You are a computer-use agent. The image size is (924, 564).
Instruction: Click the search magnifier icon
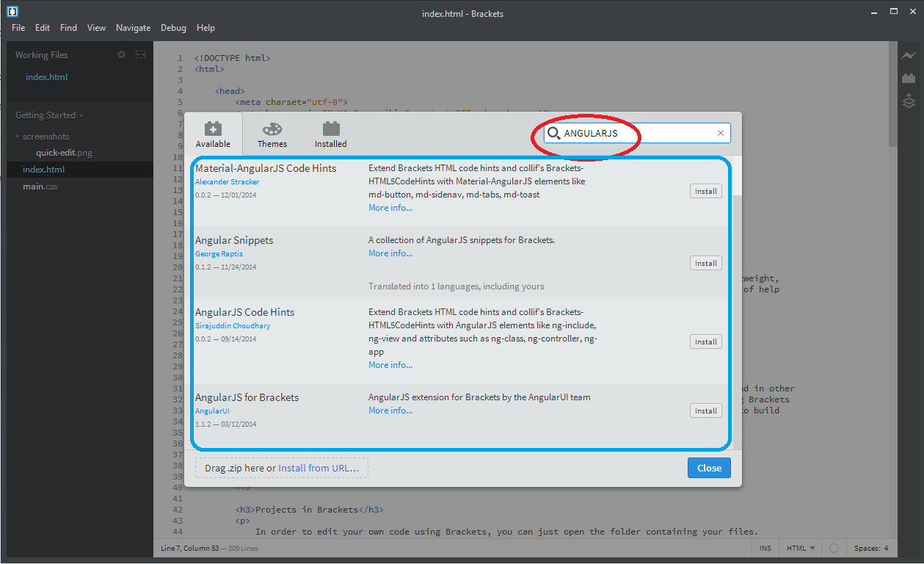tap(553, 134)
